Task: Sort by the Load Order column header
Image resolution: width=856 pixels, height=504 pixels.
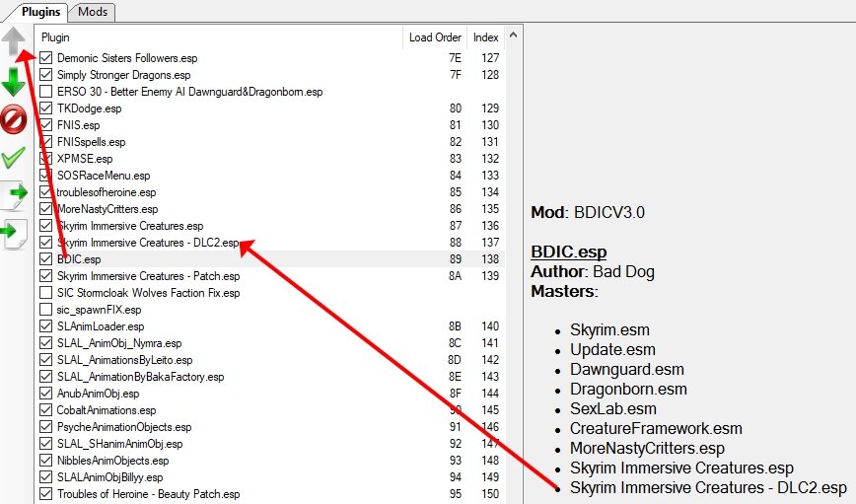Action: pos(435,37)
